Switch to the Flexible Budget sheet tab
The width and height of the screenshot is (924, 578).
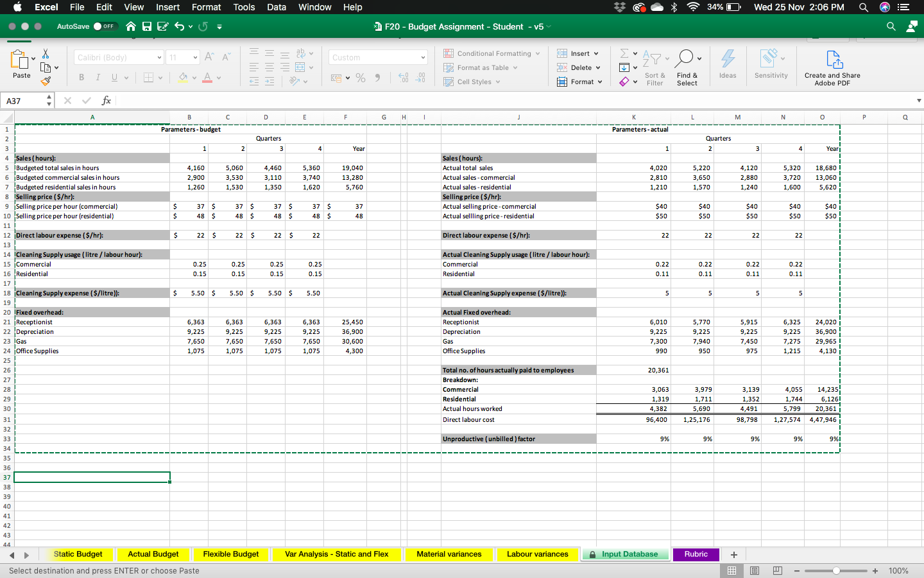[x=231, y=554]
